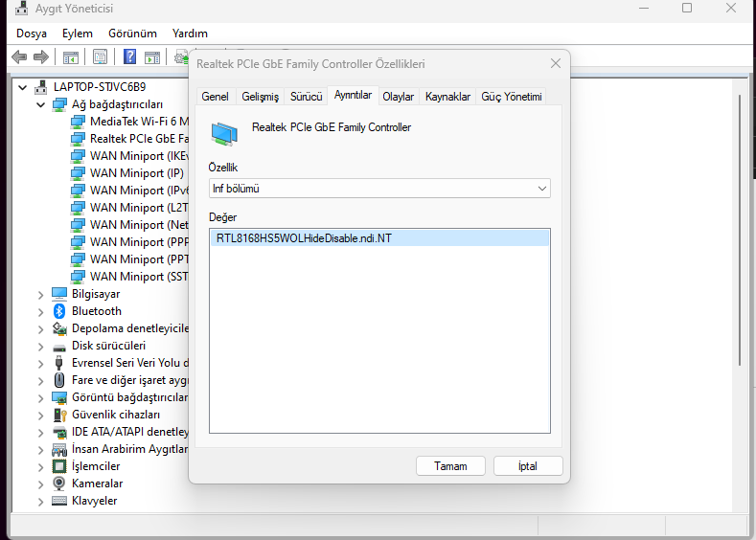The image size is (756, 540).
Task: Select WAN Miniport (IP) in the tree
Action: 136,173
